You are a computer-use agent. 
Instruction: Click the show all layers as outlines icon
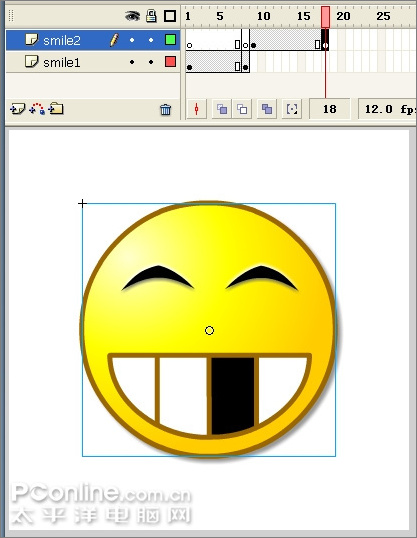point(170,16)
